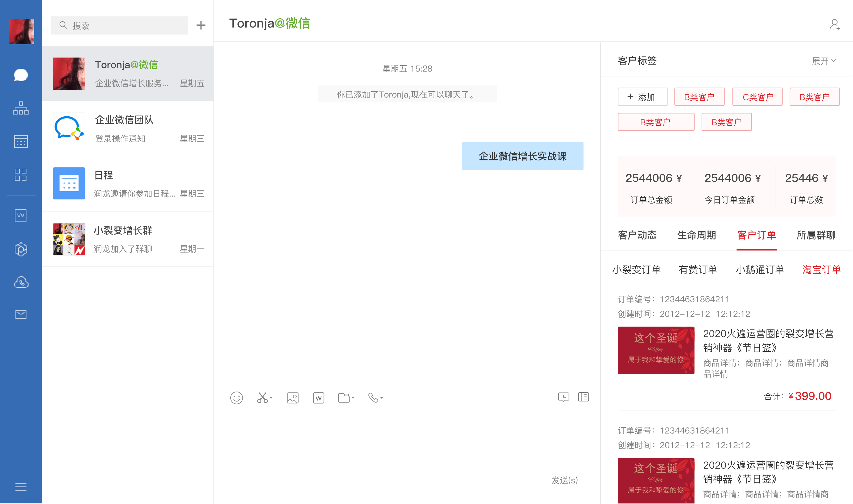The width and height of the screenshot is (853, 504).
Task: Switch to the 所属群聊 tab
Action: click(x=816, y=235)
